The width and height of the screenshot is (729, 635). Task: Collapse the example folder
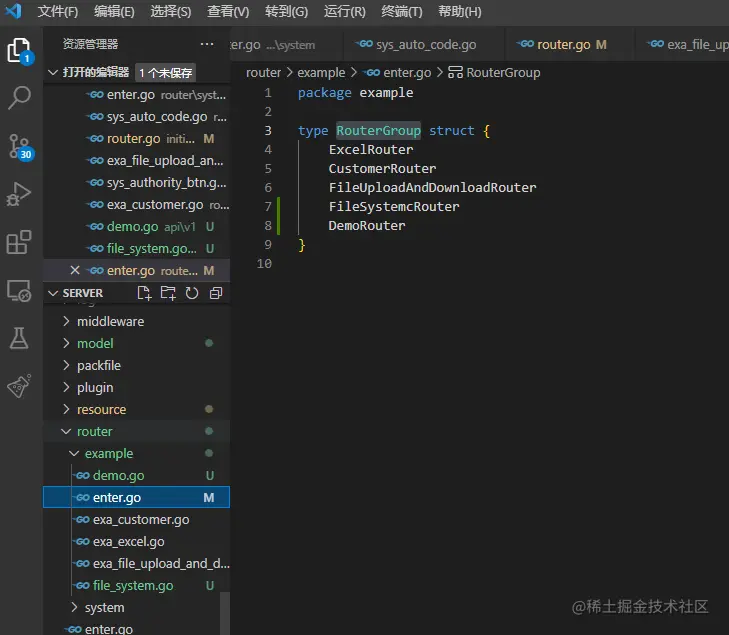click(137, 453)
